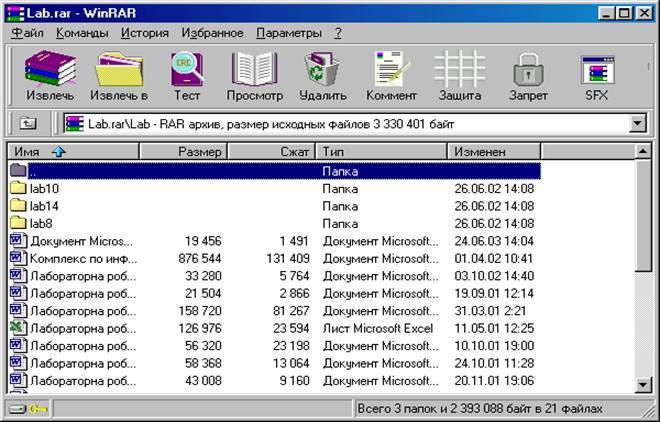
Task: Click the SFX toolbar icon
Action: pos(597,70)
